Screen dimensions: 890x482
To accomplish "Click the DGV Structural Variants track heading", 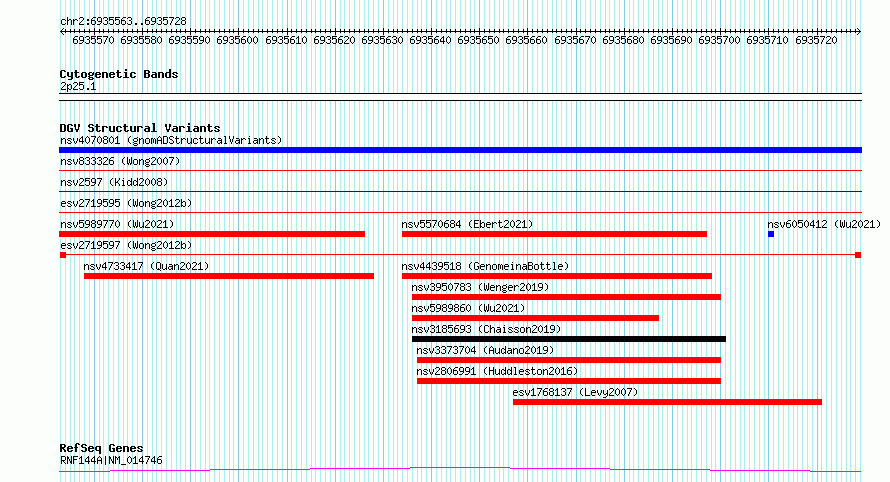I will [x=140, y=128].
